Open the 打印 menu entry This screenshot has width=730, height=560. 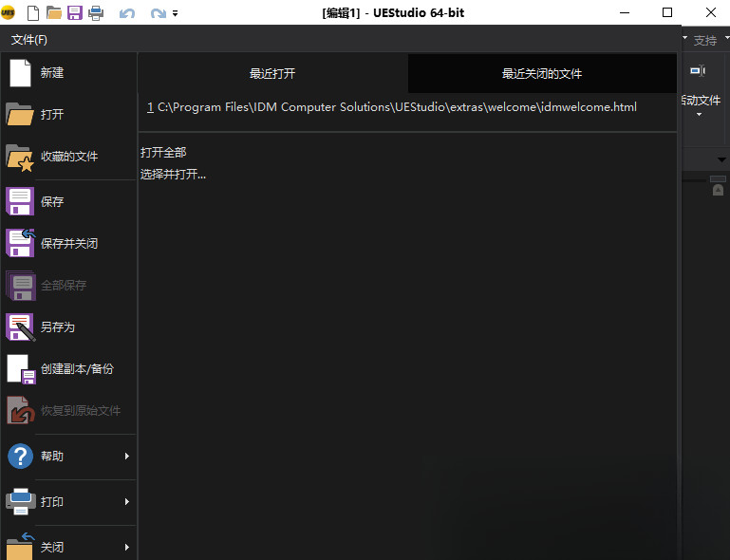click(x=68, y=502)
